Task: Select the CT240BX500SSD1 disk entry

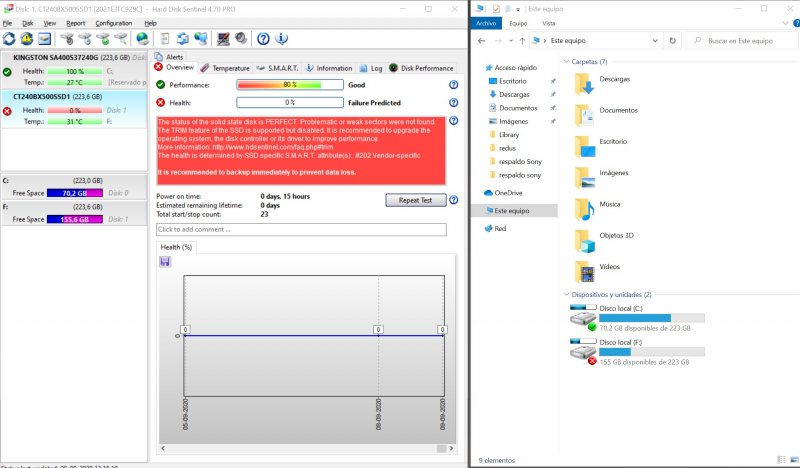Action: click(74, 109)
